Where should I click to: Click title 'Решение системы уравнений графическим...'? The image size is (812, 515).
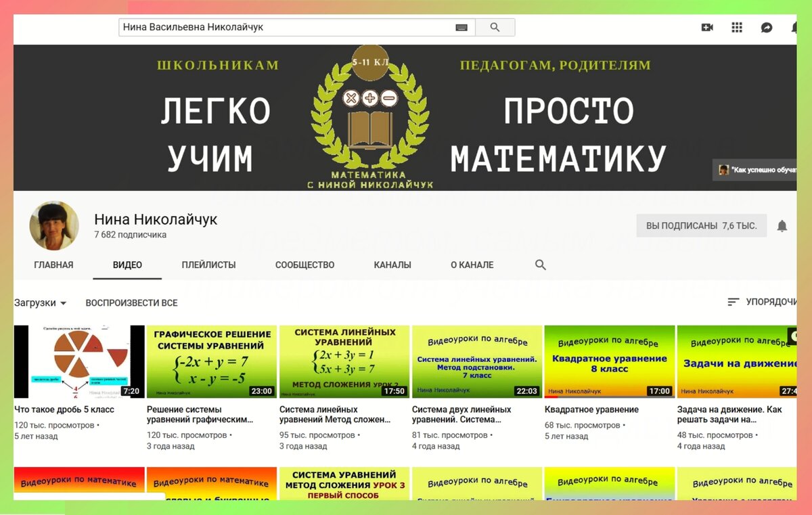200,414
